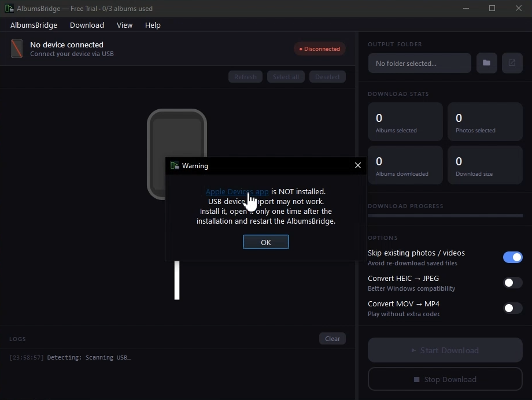532x400 pixels.
Task: Click the Warning dialog's app icon
Action: pyautogui.click(x=175, y=165)
